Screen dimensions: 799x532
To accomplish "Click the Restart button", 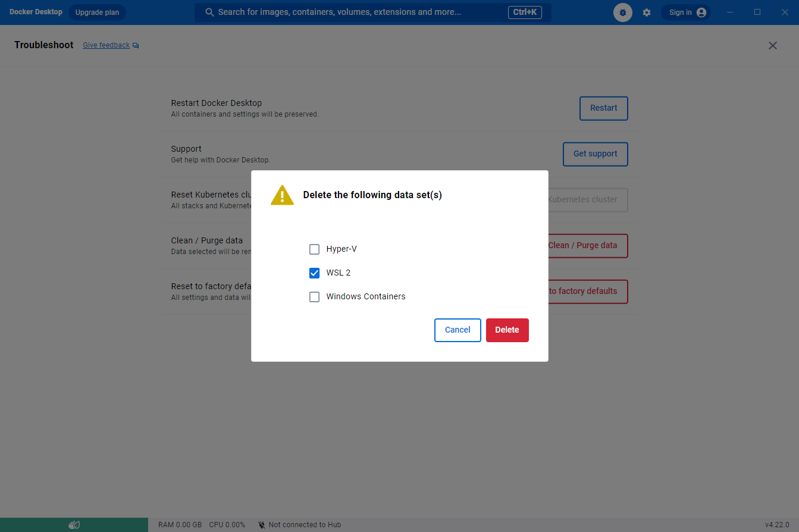I will point(603,108).
